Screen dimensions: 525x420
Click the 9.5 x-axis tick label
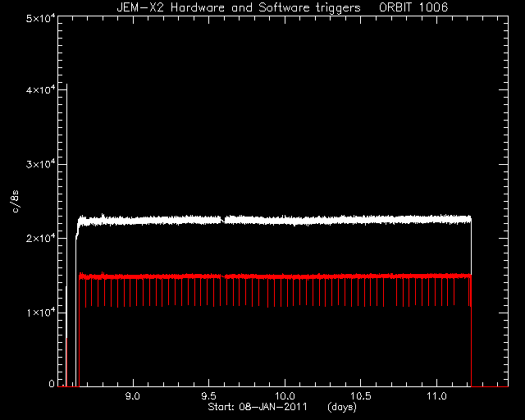[x=208, y=396]
